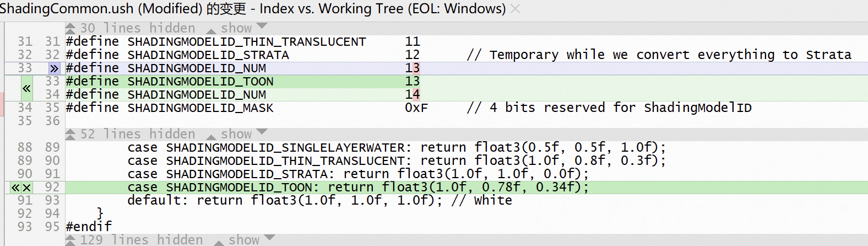This screenshot has width=868, height=246.
Task: Click 'show' on the 52 lines hidden bar
Action: point(236,134)
